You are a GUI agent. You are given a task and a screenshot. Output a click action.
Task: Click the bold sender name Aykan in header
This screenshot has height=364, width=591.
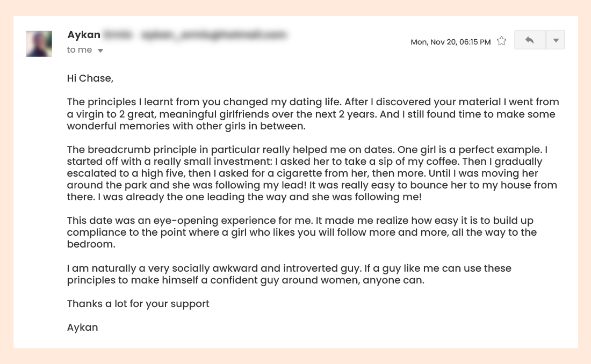[x=84, y=35]
